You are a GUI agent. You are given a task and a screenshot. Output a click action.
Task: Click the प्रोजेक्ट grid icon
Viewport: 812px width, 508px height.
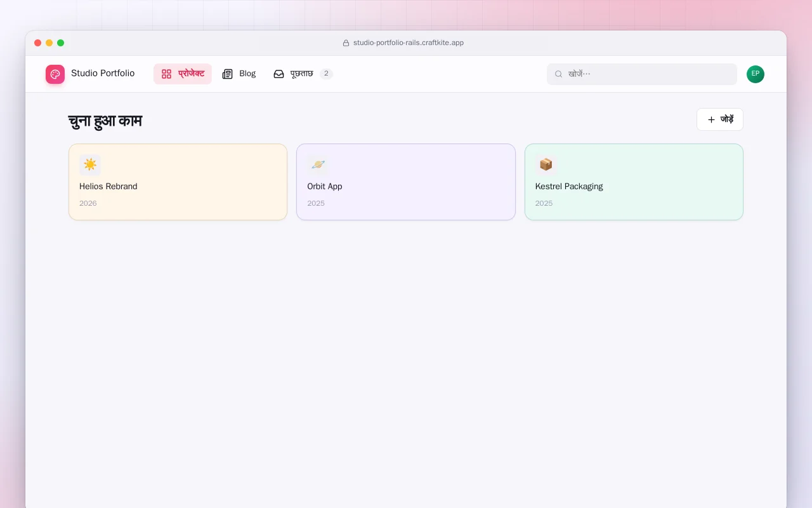[x=166, y=74]
